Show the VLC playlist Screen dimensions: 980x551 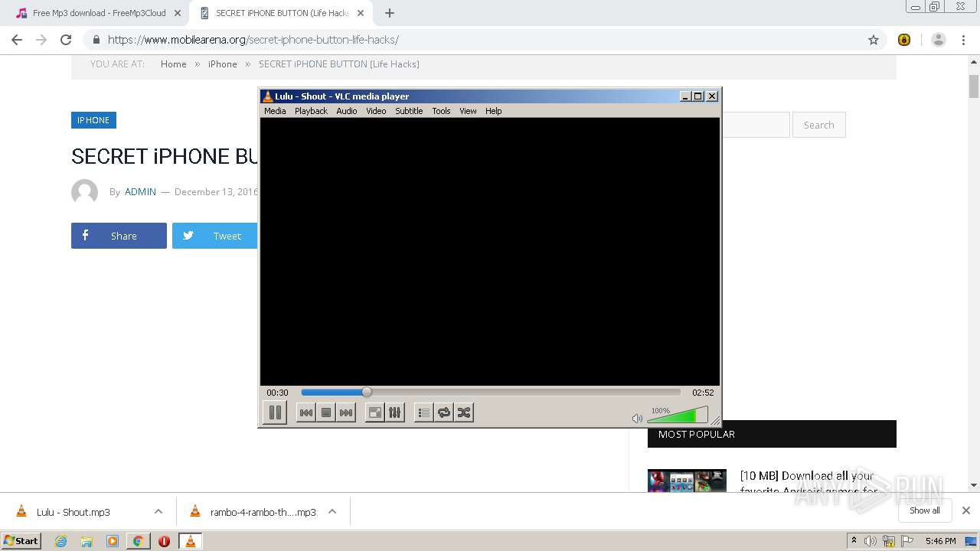(423, 412)
